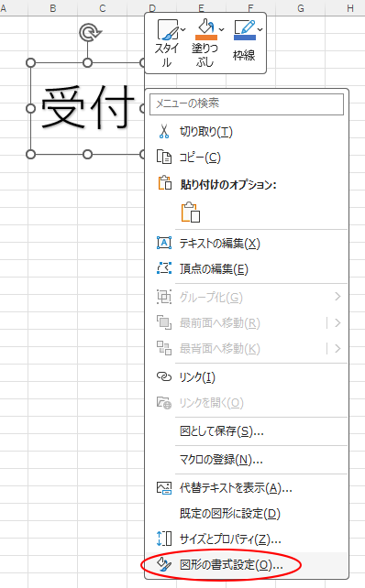Click the orange fill color bar
365x588 pixels.
pyautogui.click(x=206, y=38)
